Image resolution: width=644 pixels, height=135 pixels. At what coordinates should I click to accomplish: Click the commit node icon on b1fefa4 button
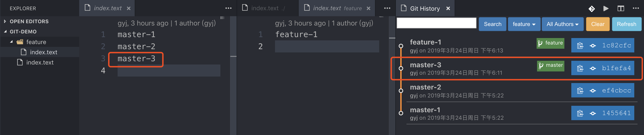tap(593, 68)
